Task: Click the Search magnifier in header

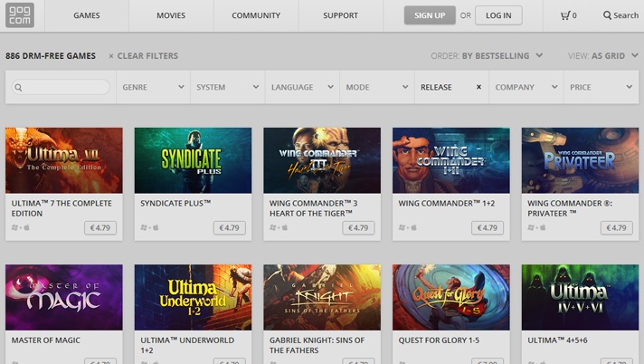Action: click(x=607, y=15)
